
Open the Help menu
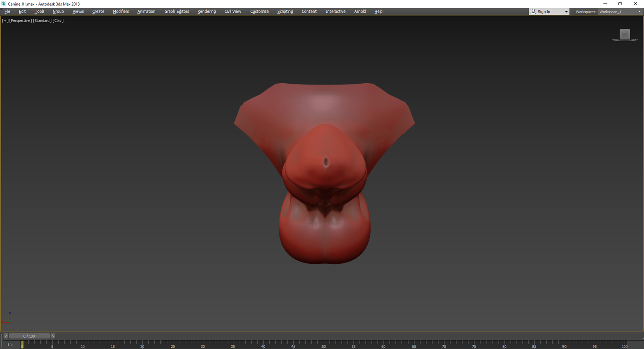378,11
